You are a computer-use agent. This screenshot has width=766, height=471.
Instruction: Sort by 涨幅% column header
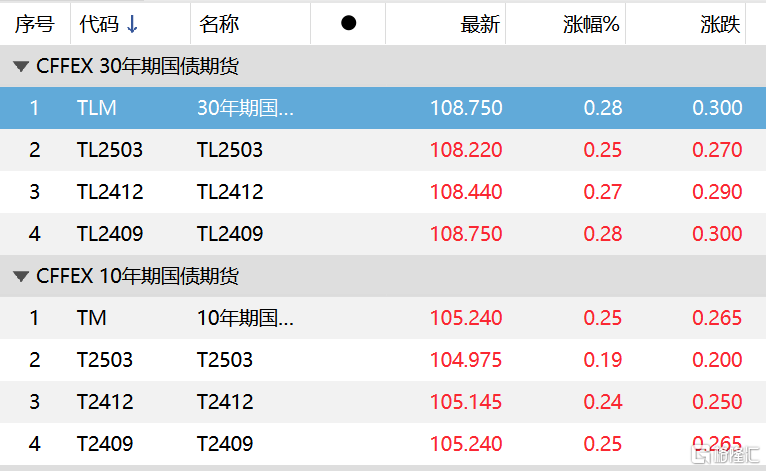click(591, 24)
